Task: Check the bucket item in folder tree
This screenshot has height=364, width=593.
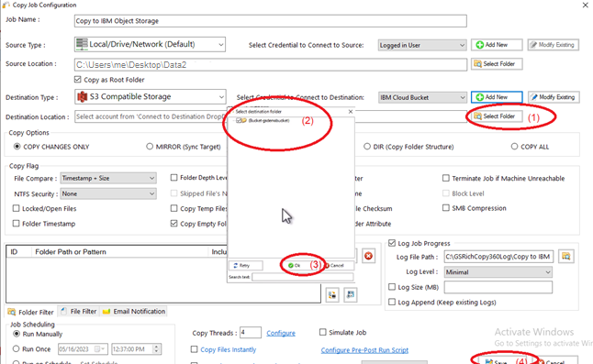Action: (239, 120)
